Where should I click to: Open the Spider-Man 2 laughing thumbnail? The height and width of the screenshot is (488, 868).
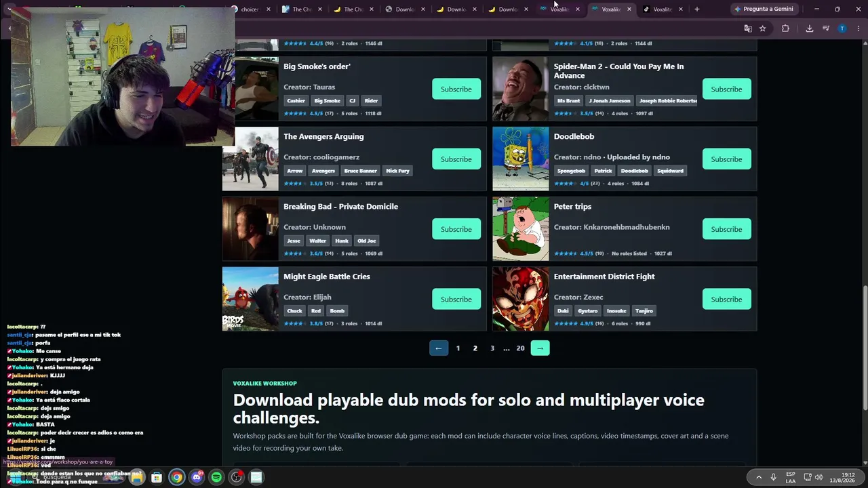click(x=520, y=89)
